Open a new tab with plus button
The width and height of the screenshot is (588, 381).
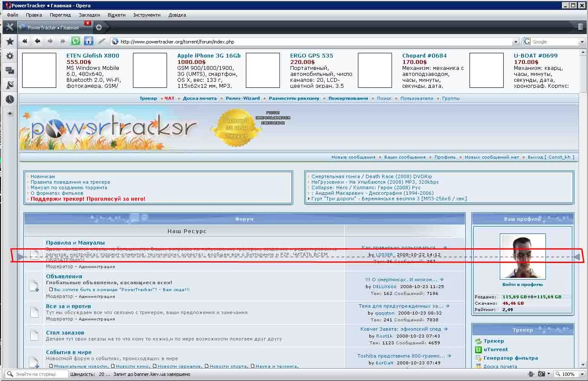[99, 27]
